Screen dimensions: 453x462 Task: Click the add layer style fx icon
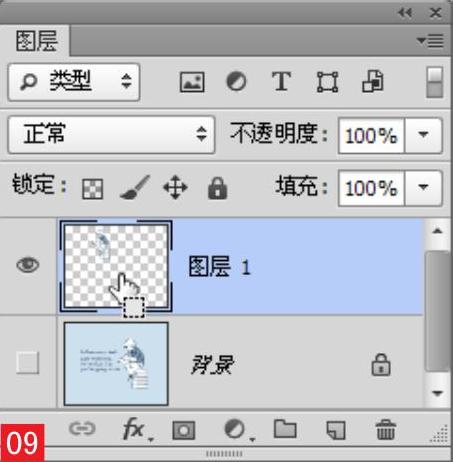pyautogui.click(x=134, y=429)
